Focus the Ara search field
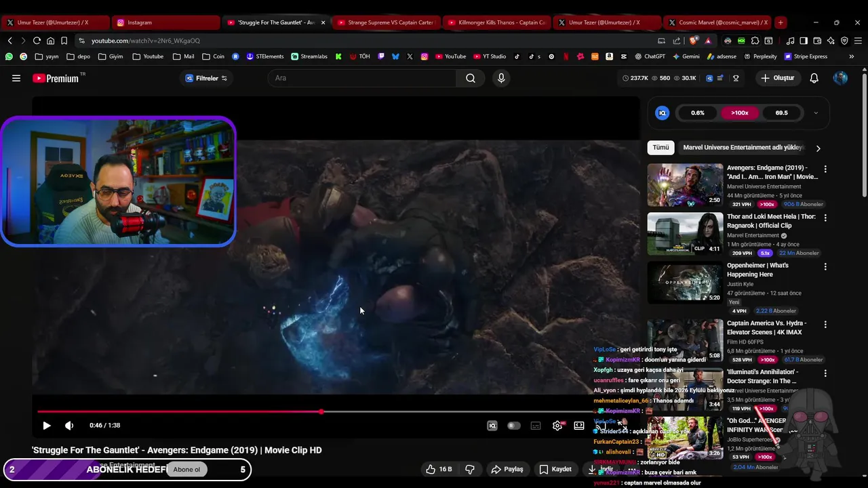Image resolution: width=868 pixels, height=488 pixels. click(x=362, y=78)
